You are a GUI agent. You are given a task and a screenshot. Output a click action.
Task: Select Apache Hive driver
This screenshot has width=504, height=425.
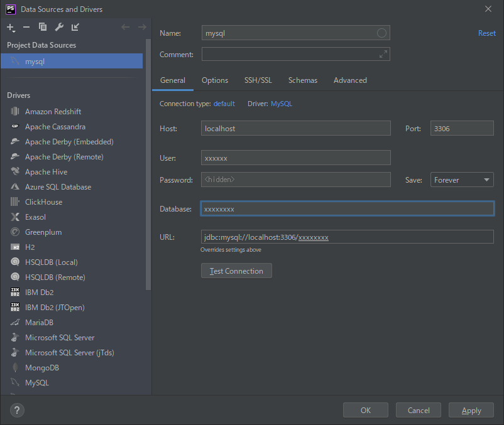[72, 172]
